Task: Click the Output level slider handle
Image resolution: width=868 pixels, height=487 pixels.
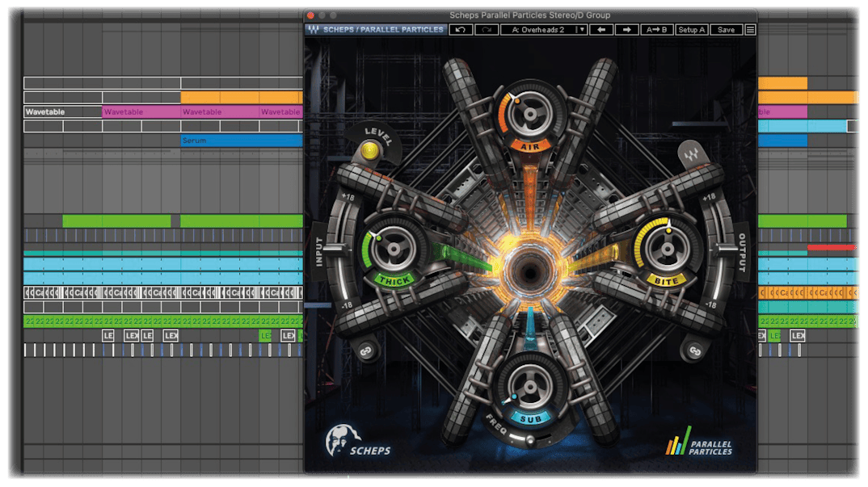Action: click(727, 247)
